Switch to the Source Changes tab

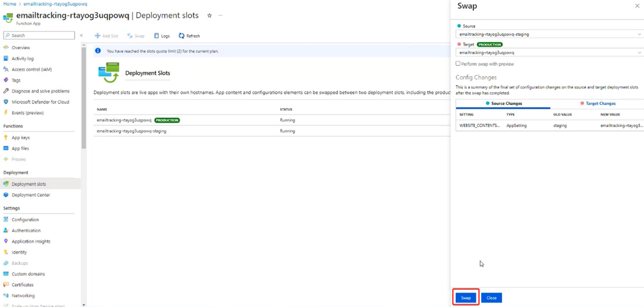coord(503,103)
